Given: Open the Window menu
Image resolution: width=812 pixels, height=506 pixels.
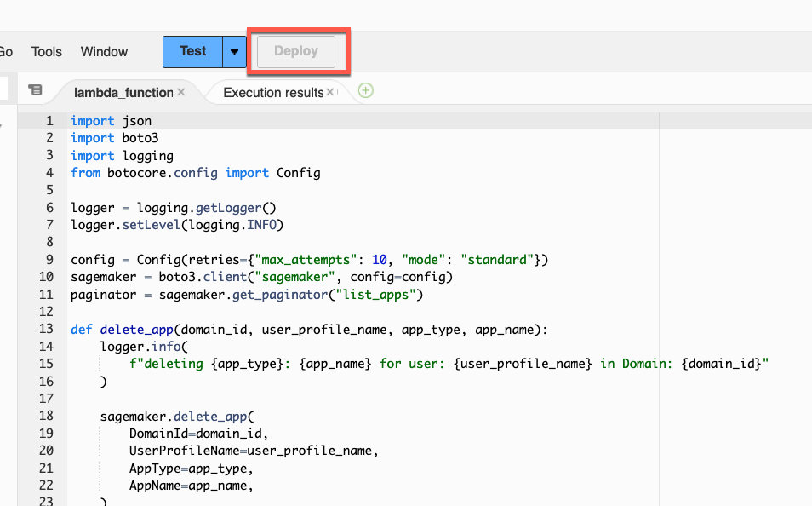Looking at the screenshot, I should tap(103, 52).
